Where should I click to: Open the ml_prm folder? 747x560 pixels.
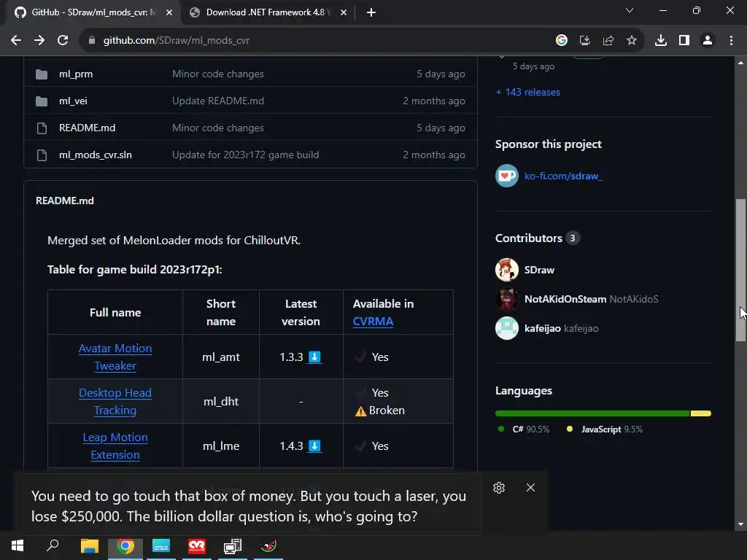click(76, 74)
